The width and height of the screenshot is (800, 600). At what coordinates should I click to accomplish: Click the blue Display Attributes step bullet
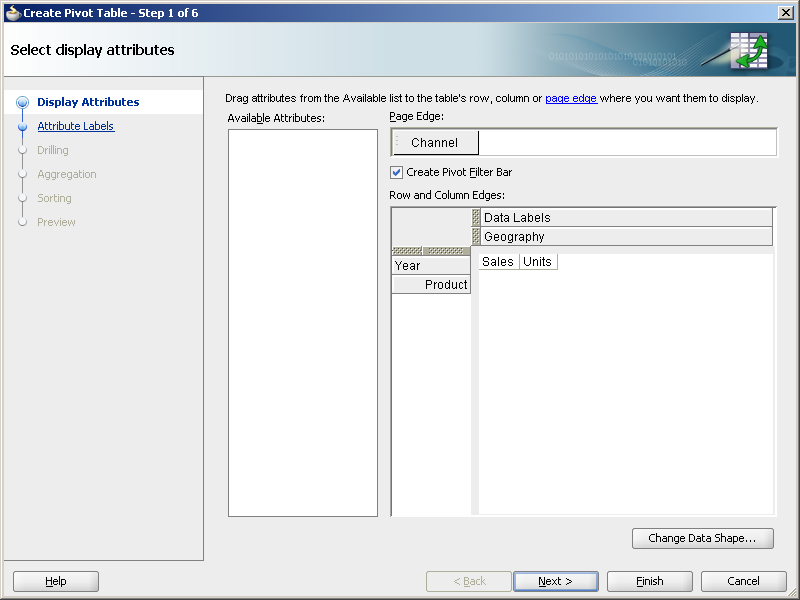(x=21, y=102)
